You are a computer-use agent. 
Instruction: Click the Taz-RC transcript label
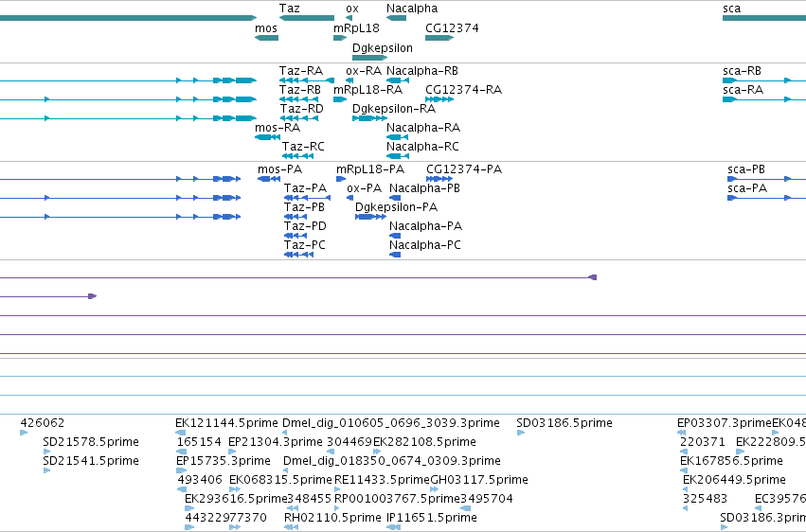[x=303, y=147]
